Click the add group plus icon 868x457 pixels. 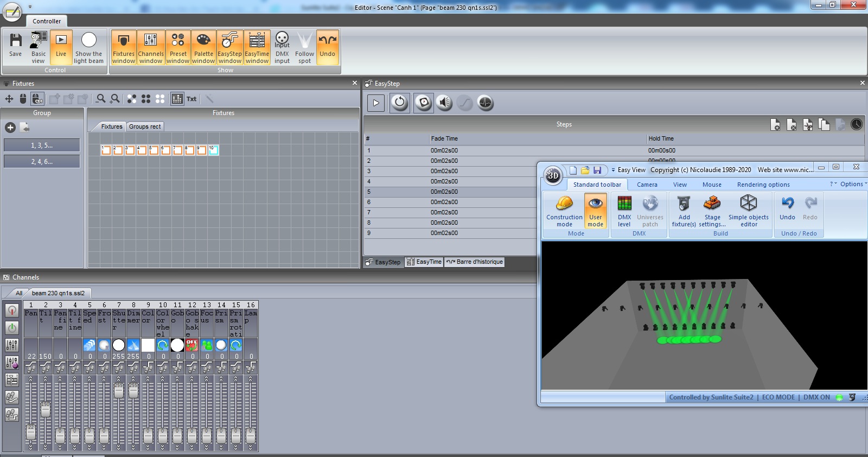click(10, 128)
